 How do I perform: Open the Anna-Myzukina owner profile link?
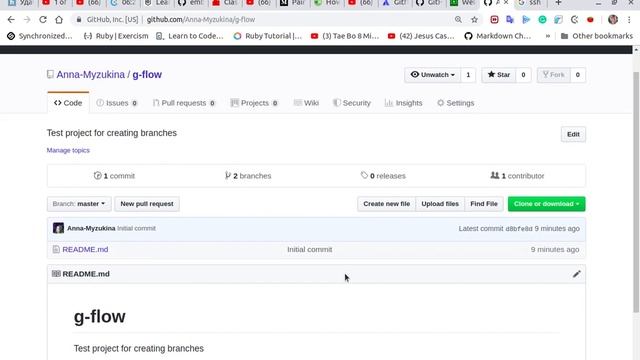tap(90, 75)
